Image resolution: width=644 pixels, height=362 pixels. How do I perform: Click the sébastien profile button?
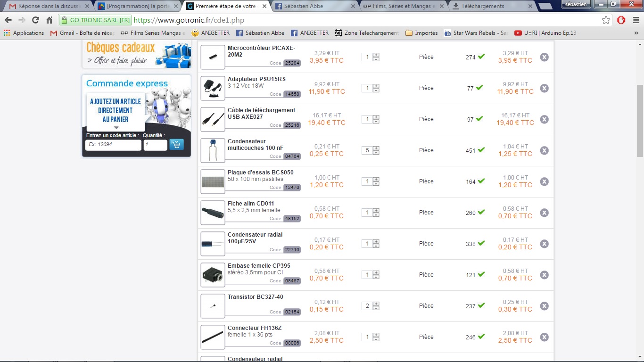click(576, 4)
